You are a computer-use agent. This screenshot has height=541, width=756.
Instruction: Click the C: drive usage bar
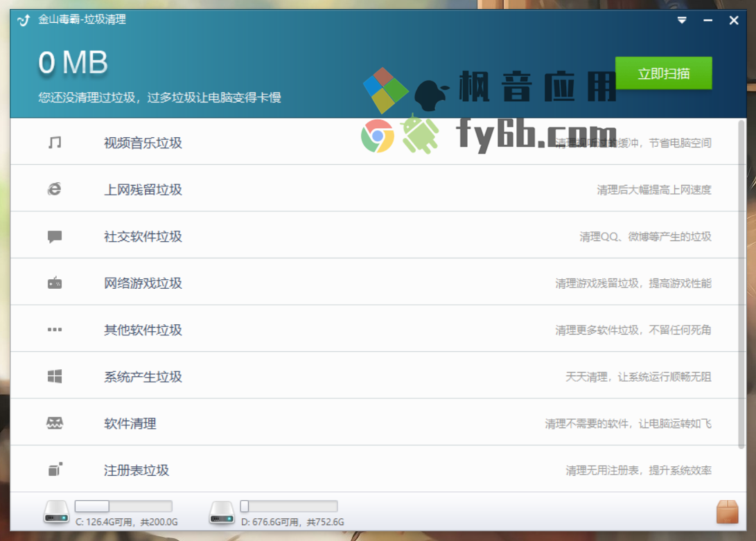coord(123,506)
